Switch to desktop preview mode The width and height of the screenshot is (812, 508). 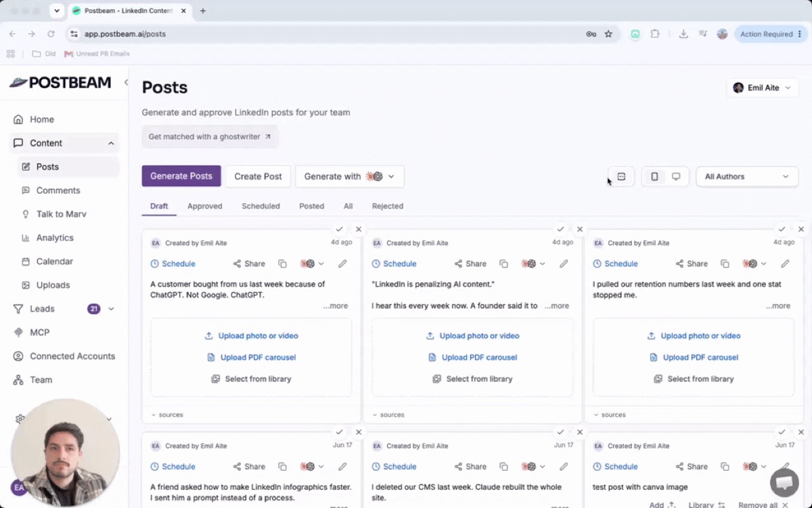tap(676, 176)
